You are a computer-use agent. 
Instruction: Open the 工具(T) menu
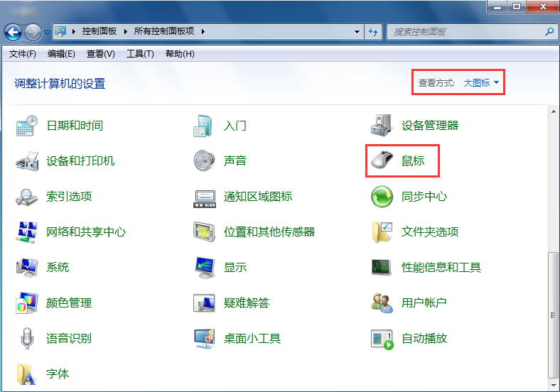tap(140, 54)
